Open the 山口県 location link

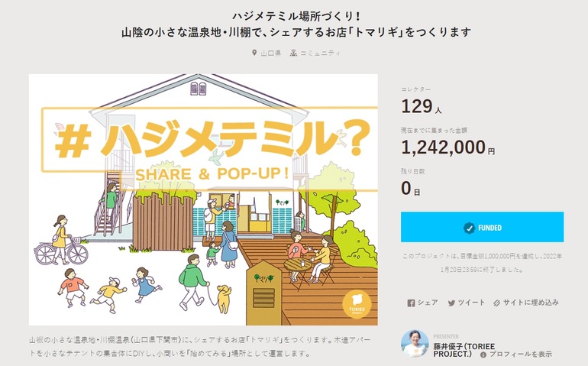(x=270, y=53)
